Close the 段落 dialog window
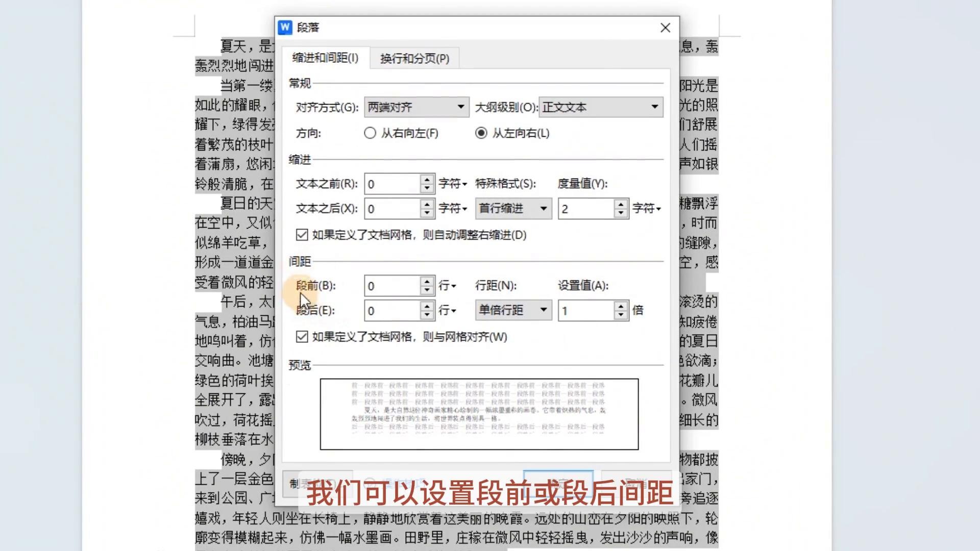 point(665,28)
